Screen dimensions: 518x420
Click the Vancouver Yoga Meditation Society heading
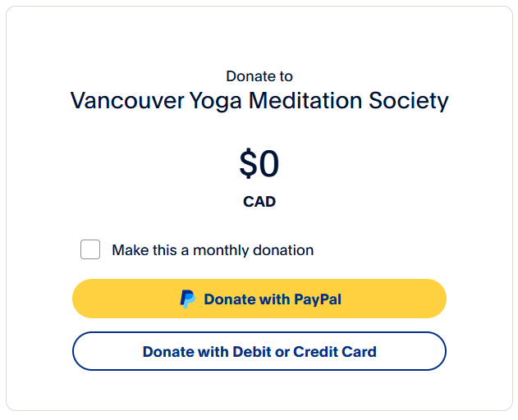tap(259, 101)
